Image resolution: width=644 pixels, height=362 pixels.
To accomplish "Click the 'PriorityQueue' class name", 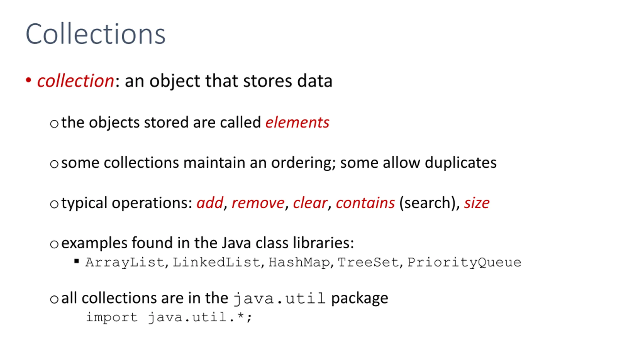I will 464,262.
